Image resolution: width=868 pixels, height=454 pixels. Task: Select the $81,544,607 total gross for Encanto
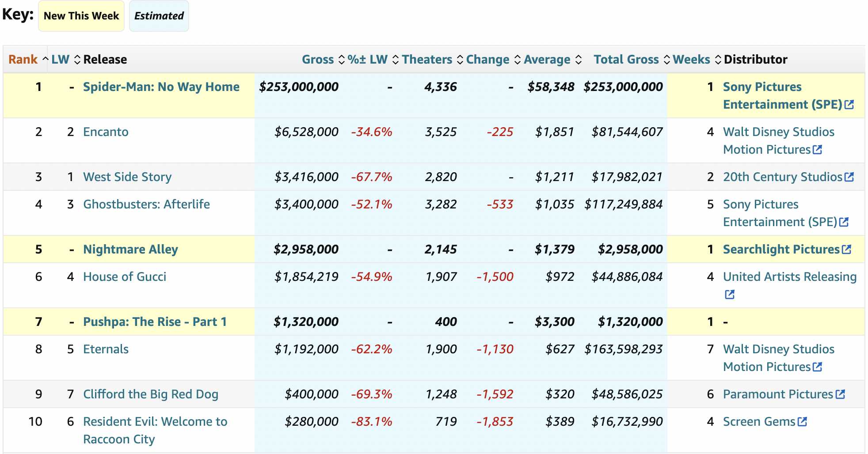coord(628,132)
